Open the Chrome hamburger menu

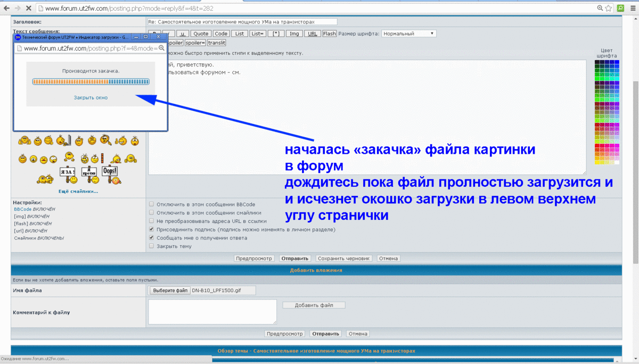coord(633,9)
